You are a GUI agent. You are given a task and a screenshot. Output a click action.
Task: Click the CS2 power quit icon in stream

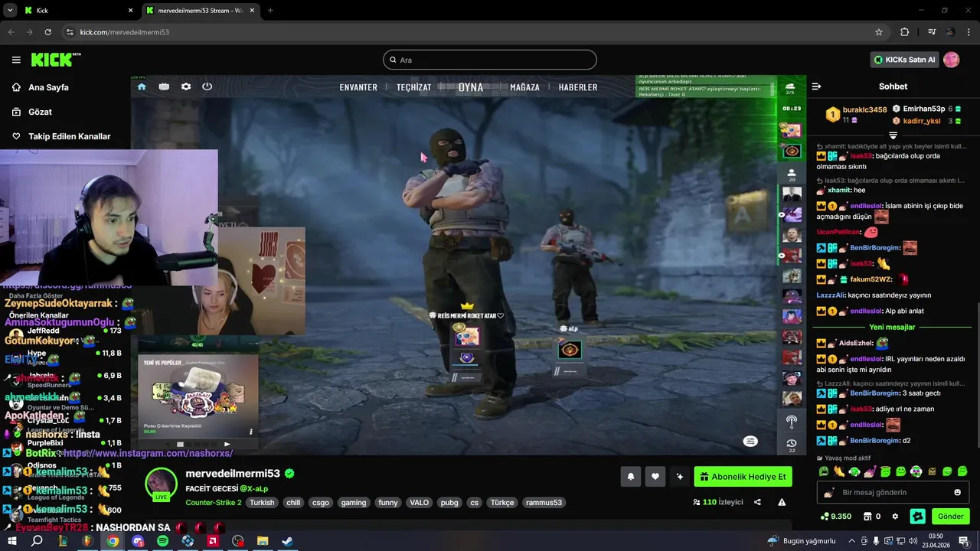(207, 86)
